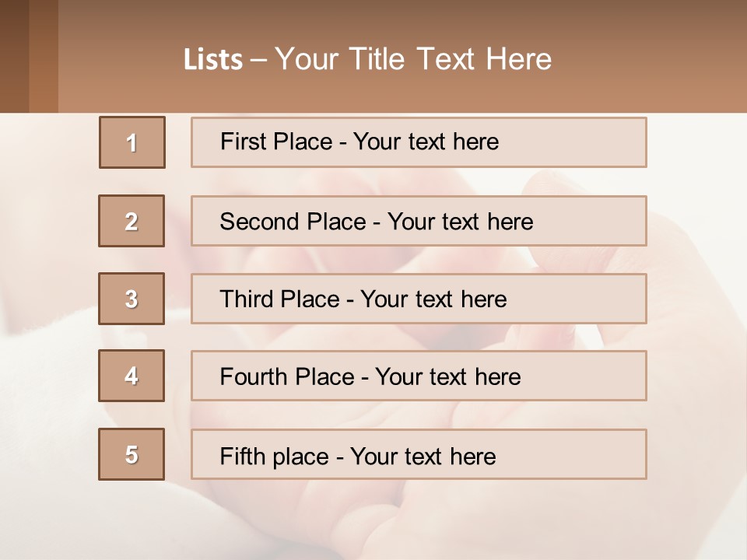Click the background photo below the Fifth place item
The image size is (747, 560).
373,520
